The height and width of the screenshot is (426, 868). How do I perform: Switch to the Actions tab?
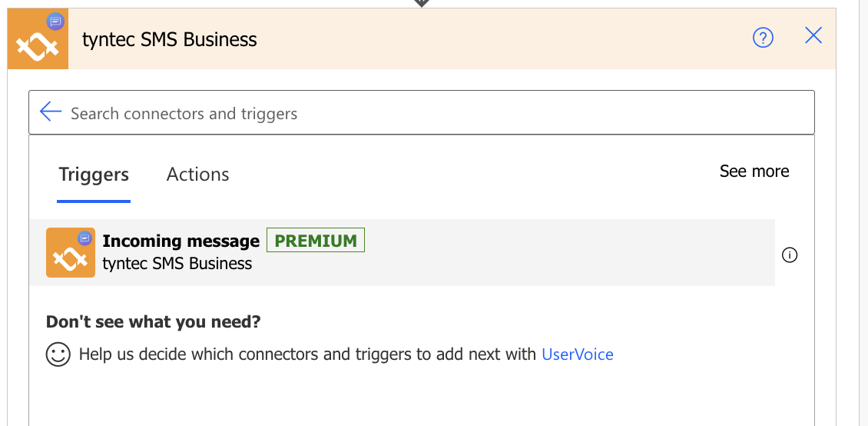197,175
